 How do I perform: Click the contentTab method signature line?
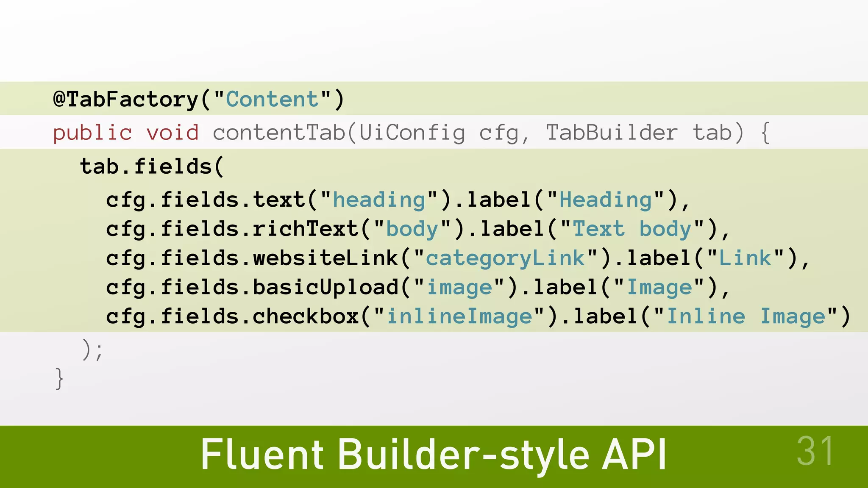pyautogui.click(x=412, y=133)
